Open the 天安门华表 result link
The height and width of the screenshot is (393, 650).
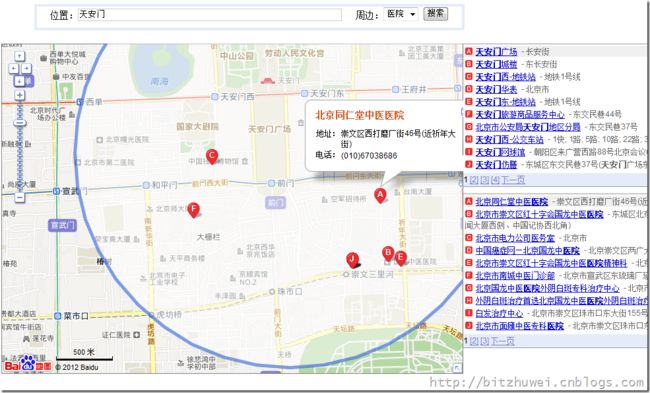pos(496,89)
